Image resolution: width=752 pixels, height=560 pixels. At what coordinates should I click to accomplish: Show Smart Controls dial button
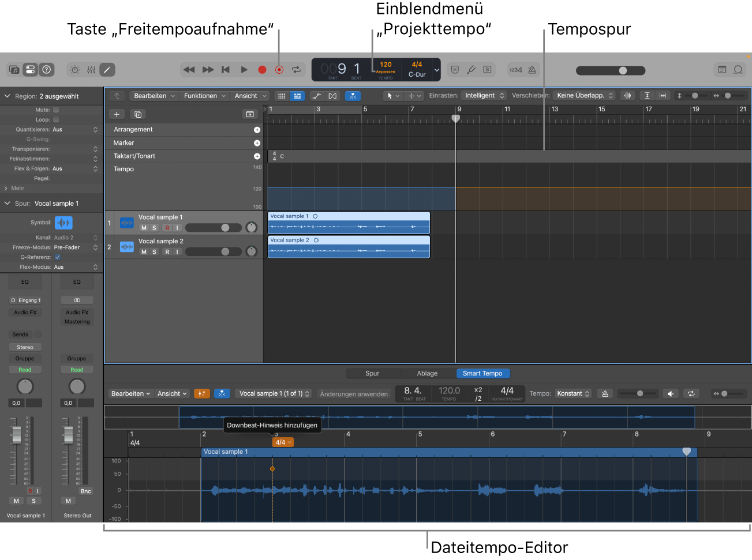point(75,70)
